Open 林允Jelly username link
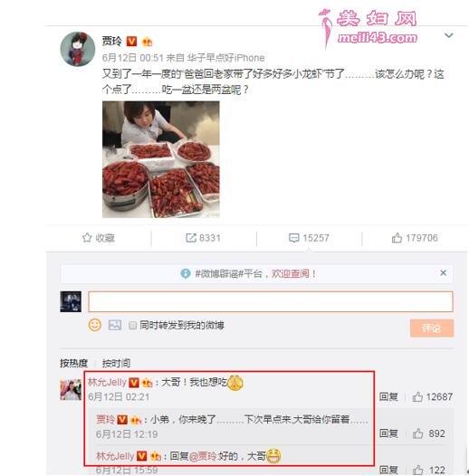The width and height of the screenshot is (469, 476). point(107,382)
